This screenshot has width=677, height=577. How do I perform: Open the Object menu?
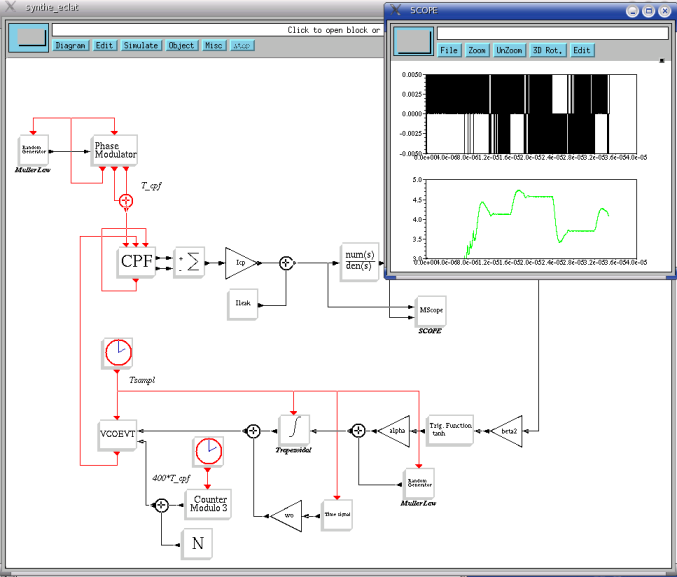click(x=181, y=45)
